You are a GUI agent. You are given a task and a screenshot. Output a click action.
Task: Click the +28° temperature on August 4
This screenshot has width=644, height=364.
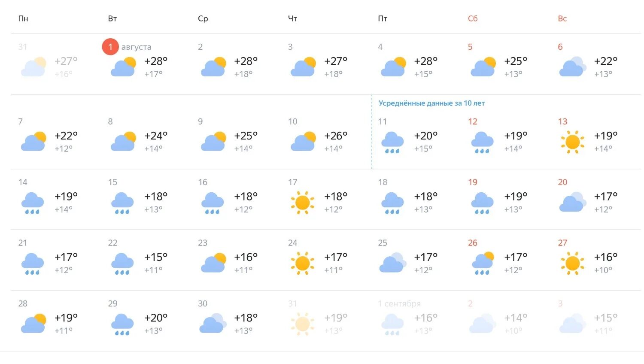click(425, 61)
